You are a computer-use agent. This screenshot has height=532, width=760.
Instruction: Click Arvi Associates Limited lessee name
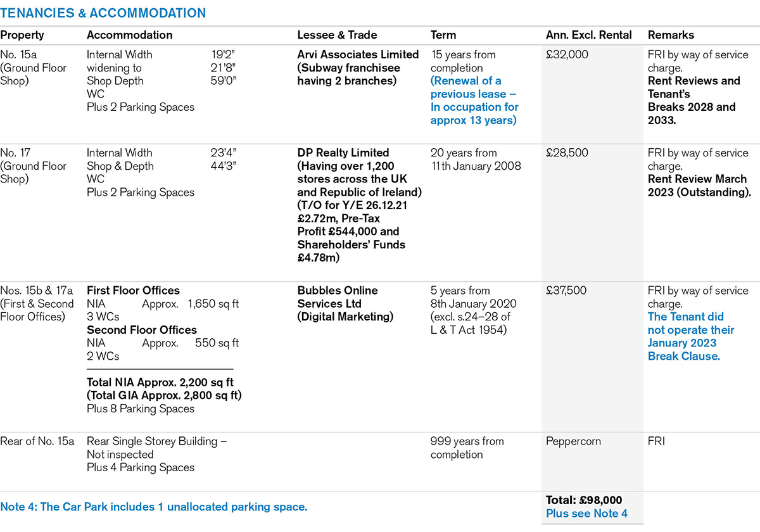358,55
